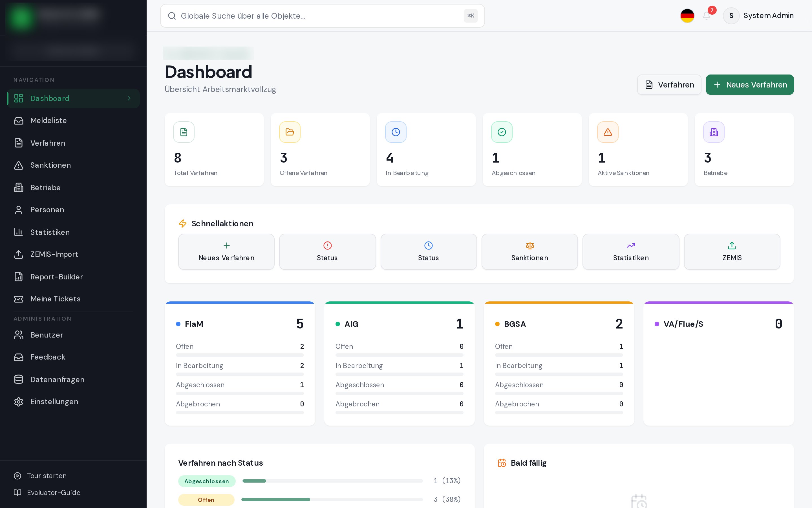The image size is (812, 508).
Task: Open the System Admin user menu
Action: [x=758, y=16]
